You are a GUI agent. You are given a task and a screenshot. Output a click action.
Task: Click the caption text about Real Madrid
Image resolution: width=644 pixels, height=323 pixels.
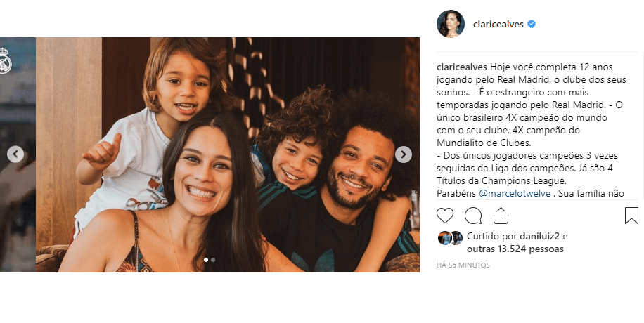pos(532,130)
